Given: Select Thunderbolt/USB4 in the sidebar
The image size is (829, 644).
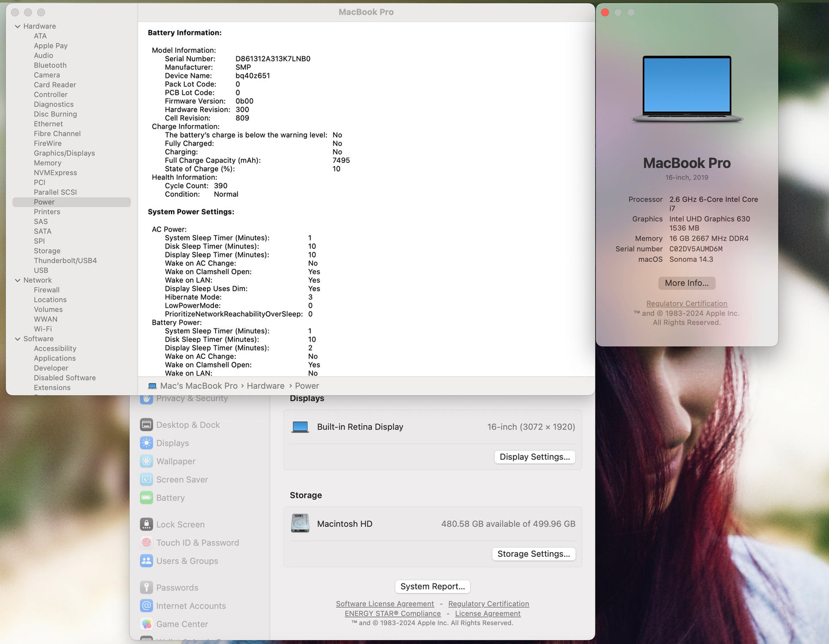Looking at the screenshot, I should 65,260.
